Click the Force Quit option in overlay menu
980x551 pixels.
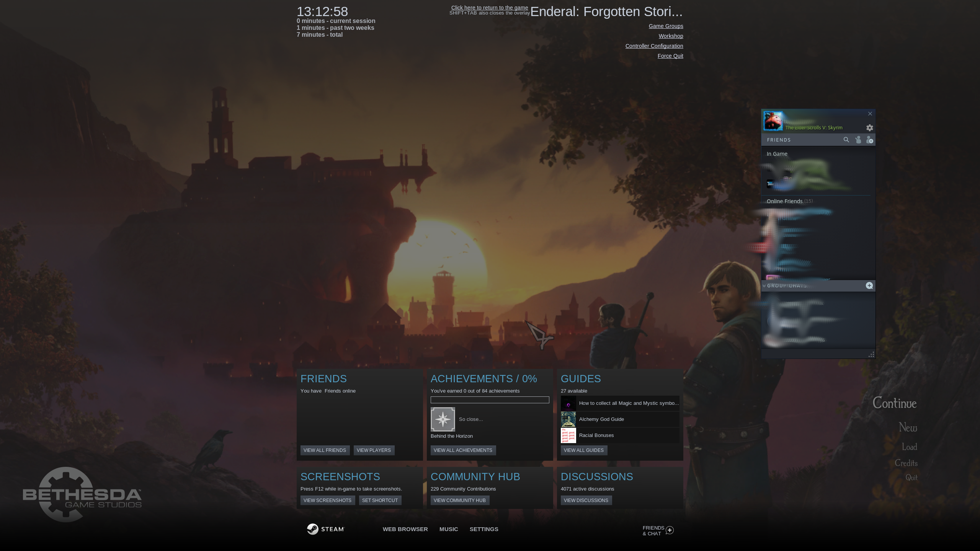click(670, 55)
